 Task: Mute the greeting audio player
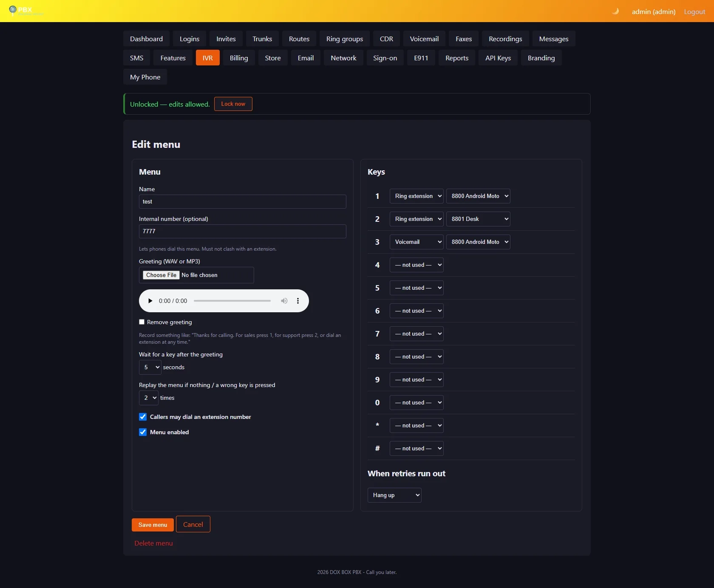pos(284,301)
